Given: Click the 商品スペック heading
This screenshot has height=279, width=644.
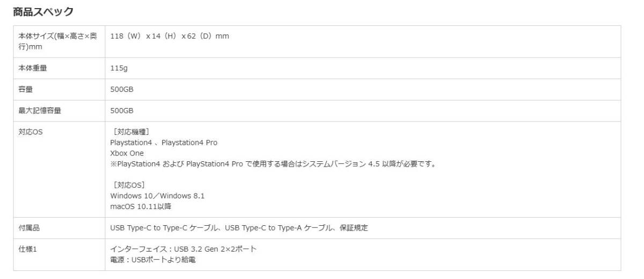Looking at the screenshot, I should [43, 11].
